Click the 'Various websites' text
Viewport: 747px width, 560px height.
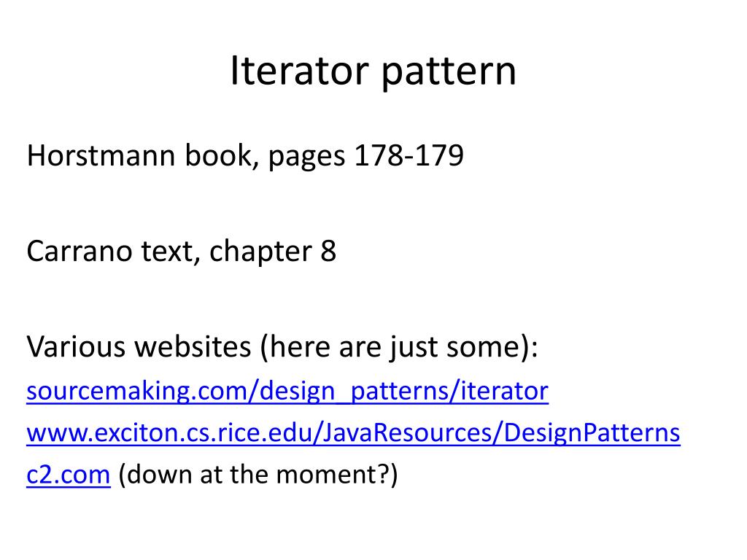click(139, 346)
